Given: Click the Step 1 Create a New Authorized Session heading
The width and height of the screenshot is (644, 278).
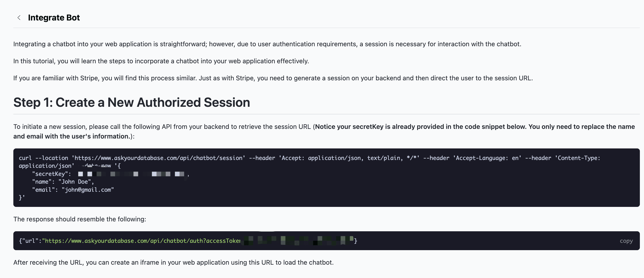Looking at the screenshot, I should pyautogui.click(x=131, y=102).
